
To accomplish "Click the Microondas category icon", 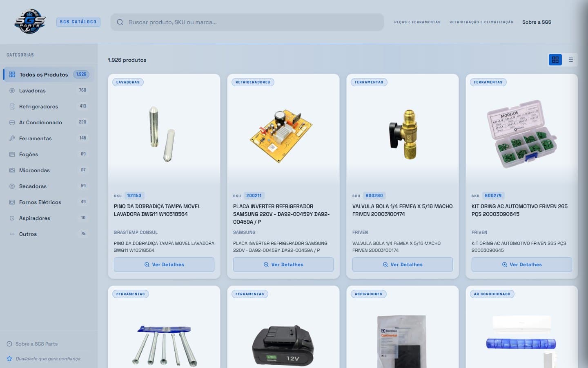I will (x=12, y=170).
